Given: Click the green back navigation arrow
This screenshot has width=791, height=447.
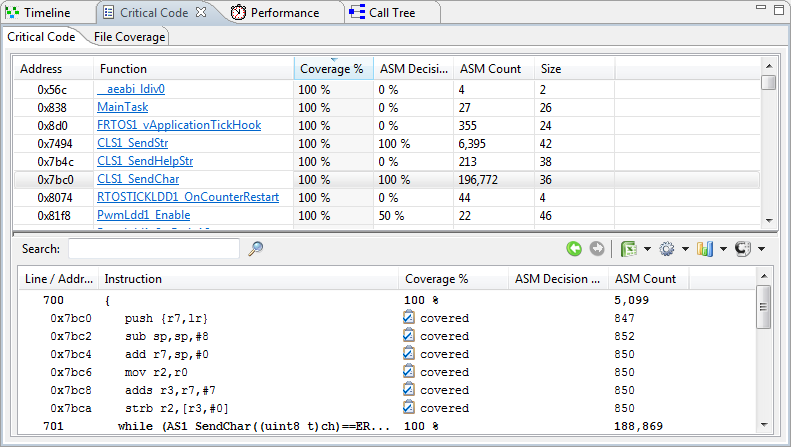Looking at the screenshot, I should [574, 249].
